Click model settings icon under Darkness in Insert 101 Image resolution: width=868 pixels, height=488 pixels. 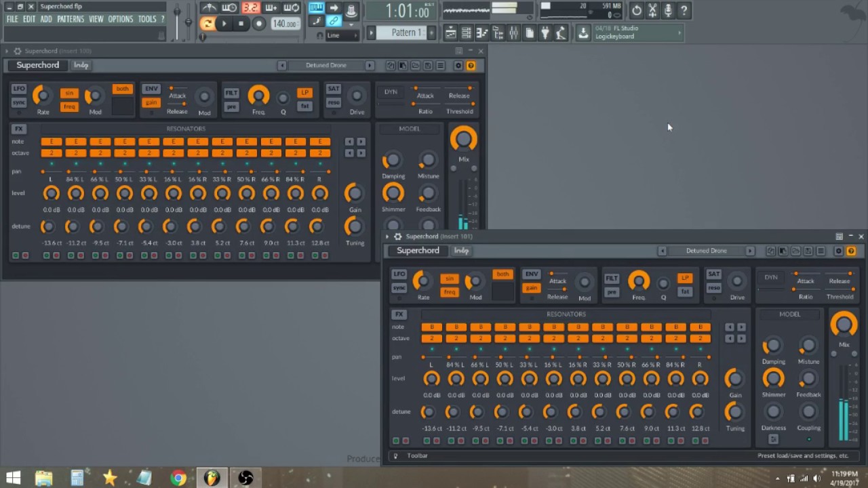click(x=774, y=439)
